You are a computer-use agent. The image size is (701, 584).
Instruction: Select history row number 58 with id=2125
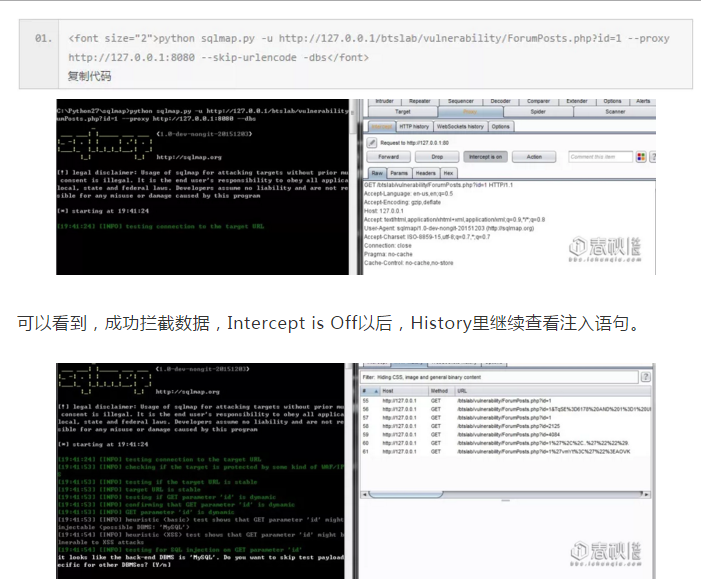[x=506, y=426]
